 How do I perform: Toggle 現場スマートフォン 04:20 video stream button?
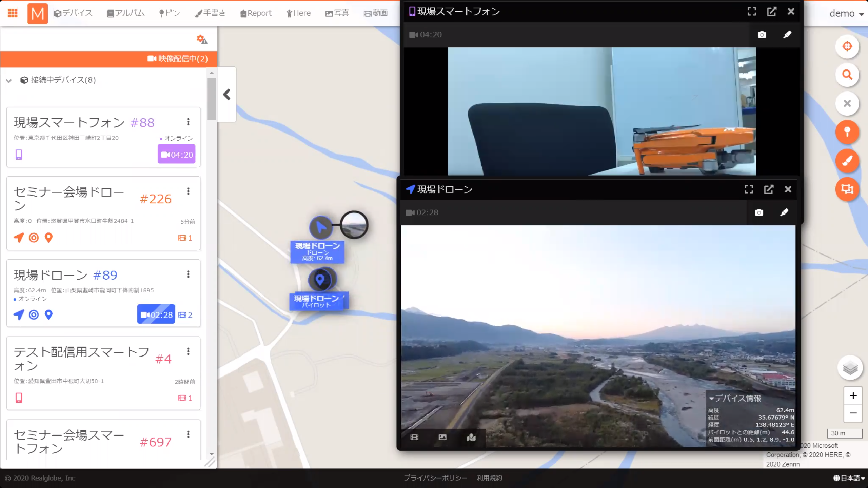(176, 155)
